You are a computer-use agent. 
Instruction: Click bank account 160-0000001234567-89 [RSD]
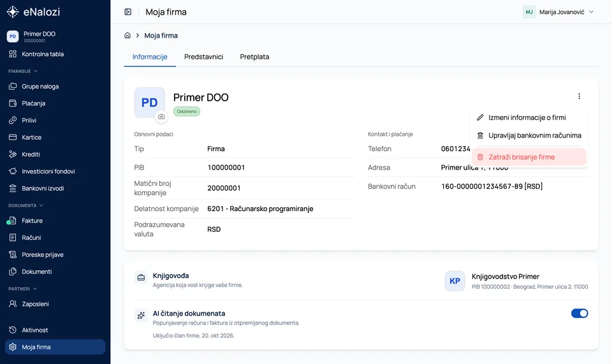(492, 187)
